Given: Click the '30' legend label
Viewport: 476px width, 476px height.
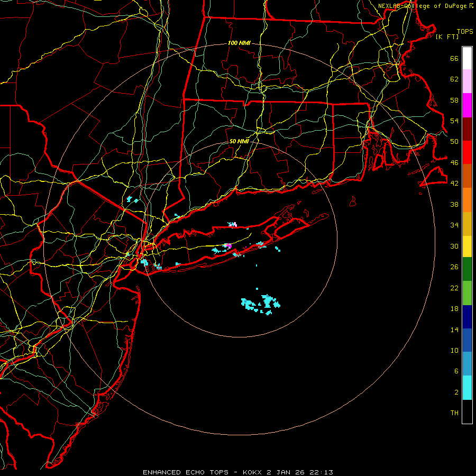Looking at the screenshot, I should pos(454,246).
